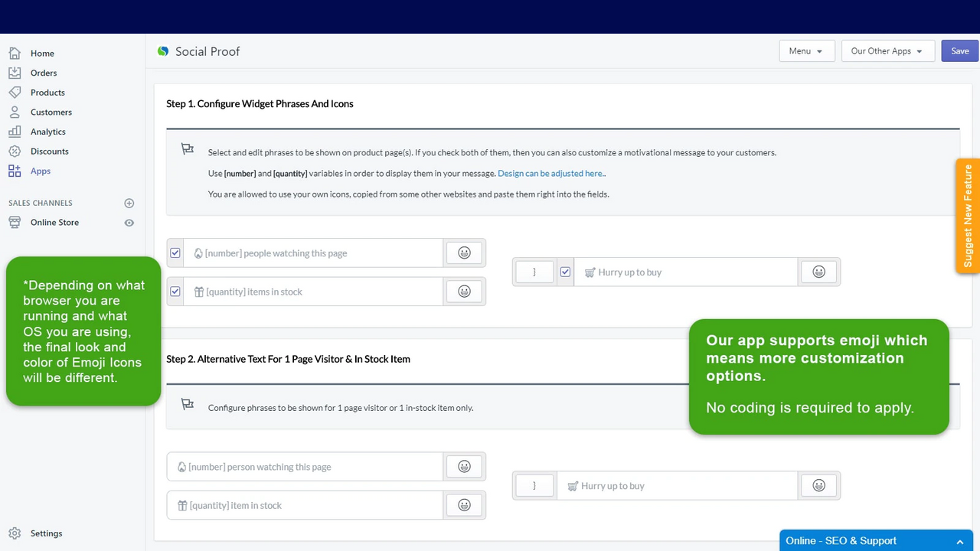Viewport: 980px width, 551px height.
Task: Disable the '[number] people watching this page' phrase
Action: click(x=175, y=253)
